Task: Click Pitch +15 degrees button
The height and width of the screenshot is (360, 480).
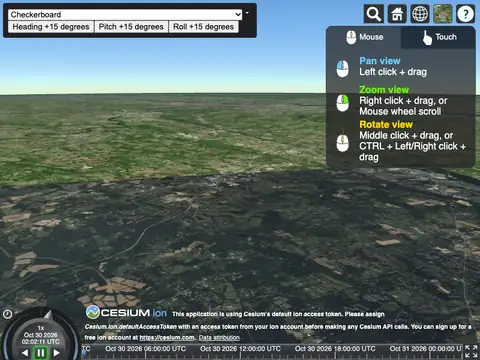Action: pyautogui.click(x=131, y=27)
